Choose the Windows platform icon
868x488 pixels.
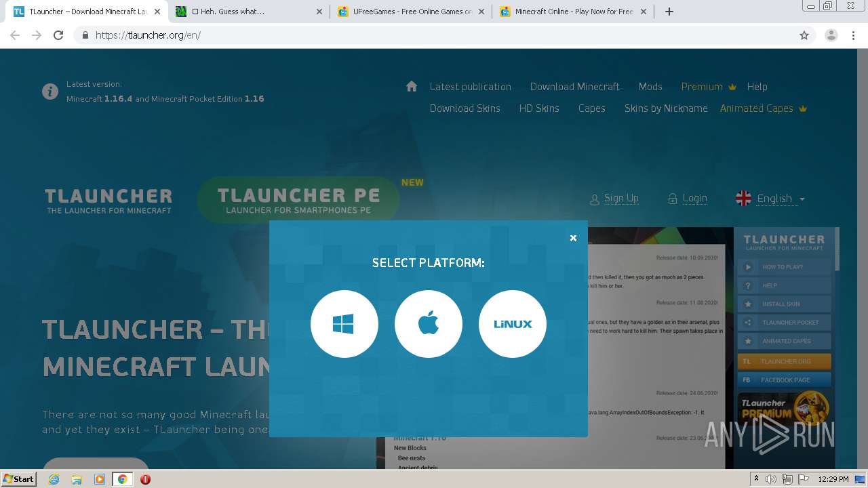(344, 324)
